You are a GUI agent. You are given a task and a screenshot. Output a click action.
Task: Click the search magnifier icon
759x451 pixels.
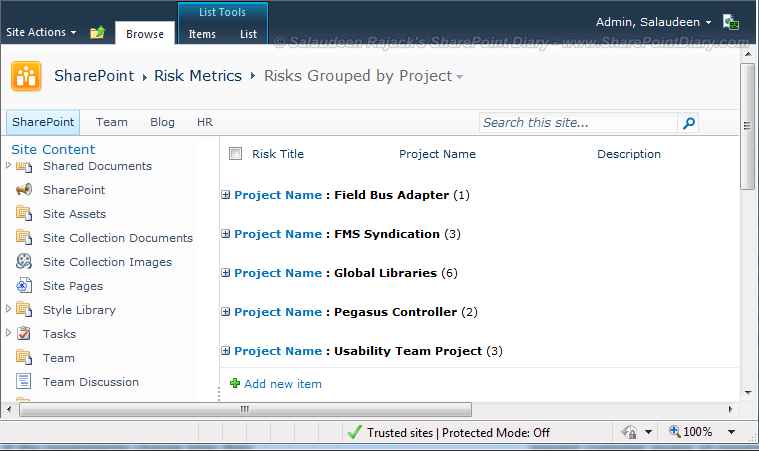(x=688, y=123)
